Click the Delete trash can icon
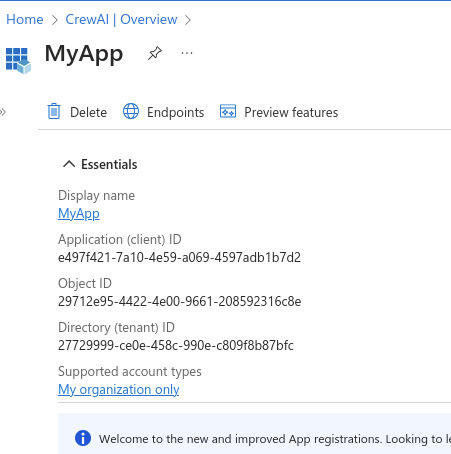This screenshot has width=451, height=454. [54, 111]
